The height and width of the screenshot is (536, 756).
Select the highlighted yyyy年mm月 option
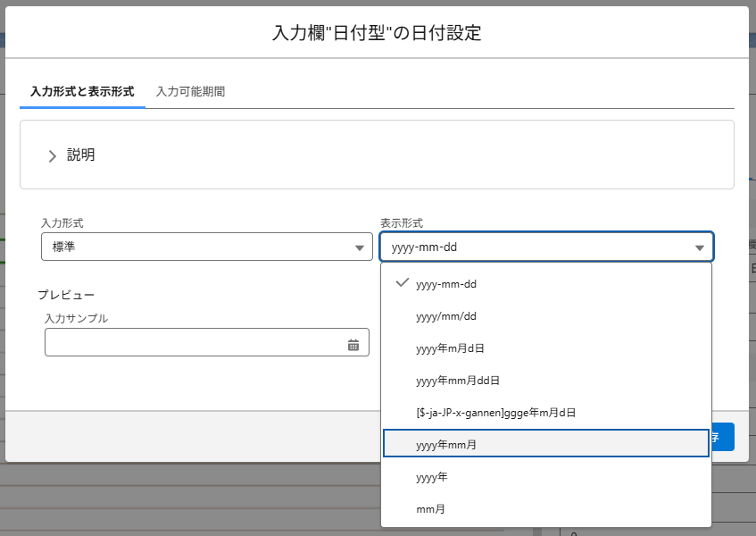(x=446, y=444)
